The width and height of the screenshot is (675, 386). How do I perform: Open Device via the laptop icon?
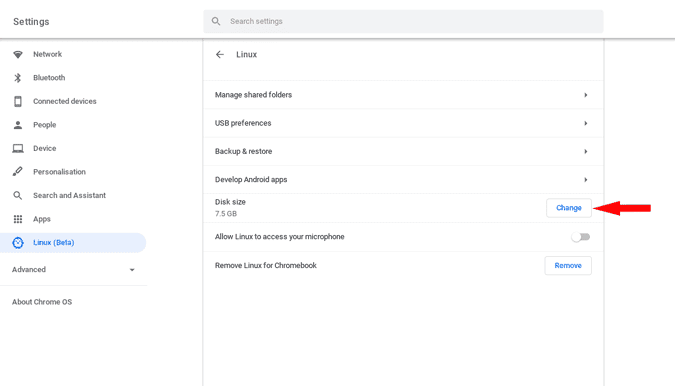coord(18,148)
